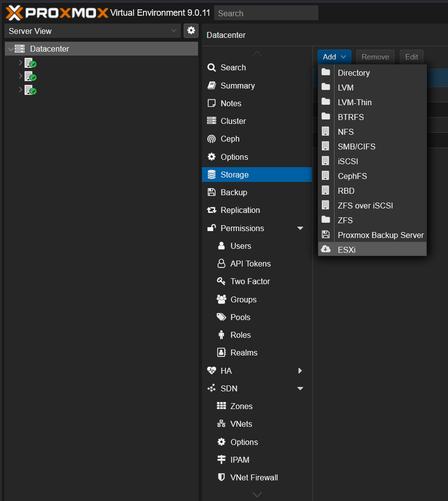
Task: Click the Pools tags icon
Action: [222, 317]
